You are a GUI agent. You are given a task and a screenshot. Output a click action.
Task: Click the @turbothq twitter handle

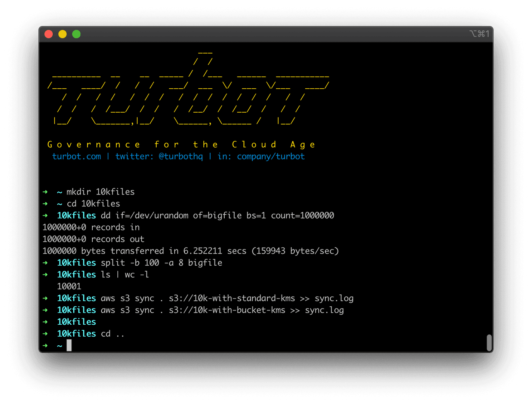[x=181, y=156]
